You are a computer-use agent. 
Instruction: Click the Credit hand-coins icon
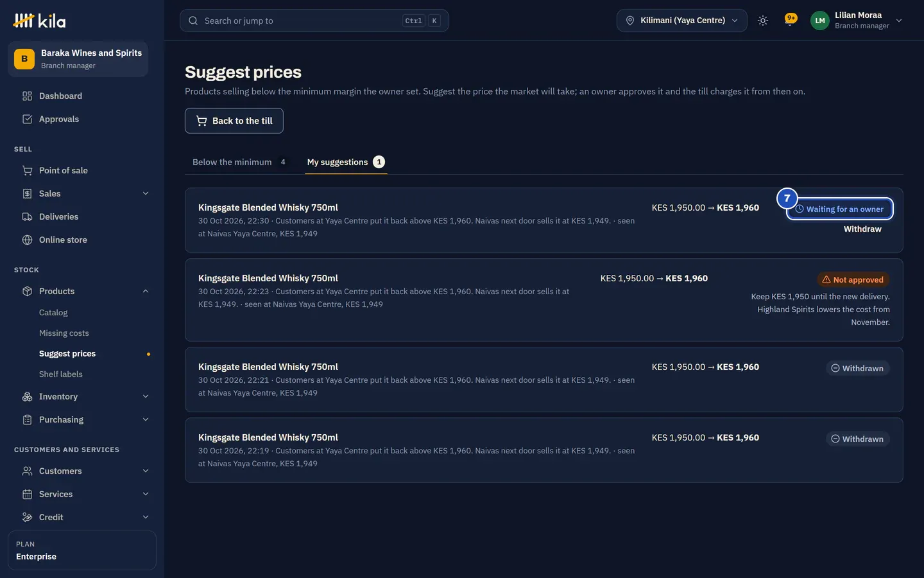[x=27, y=518]
